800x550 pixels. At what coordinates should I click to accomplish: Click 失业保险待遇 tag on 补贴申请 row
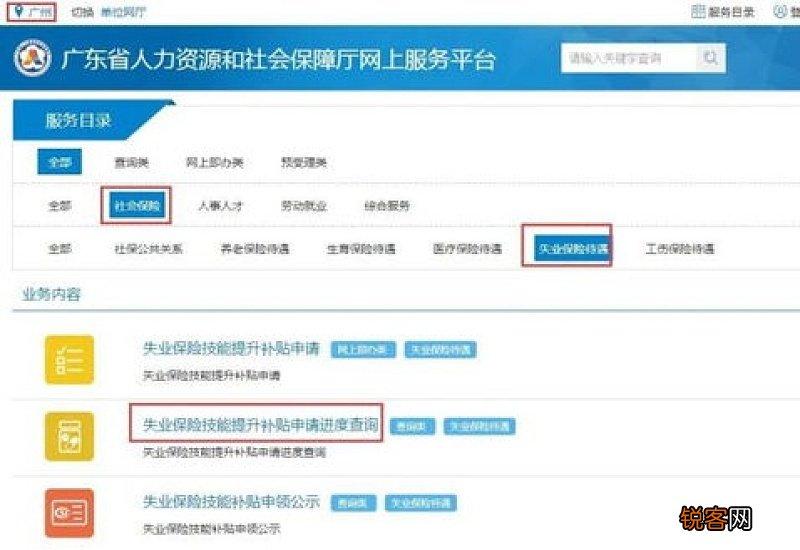(441, 350)
